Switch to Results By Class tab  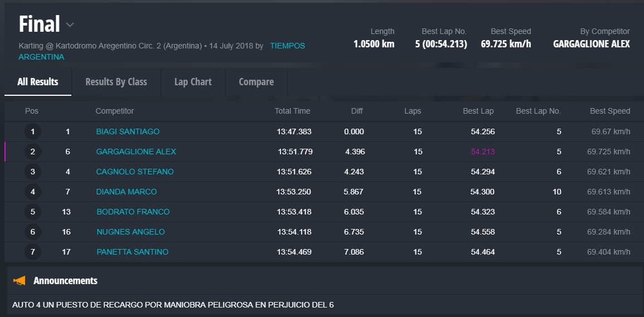tap(116, 82)
